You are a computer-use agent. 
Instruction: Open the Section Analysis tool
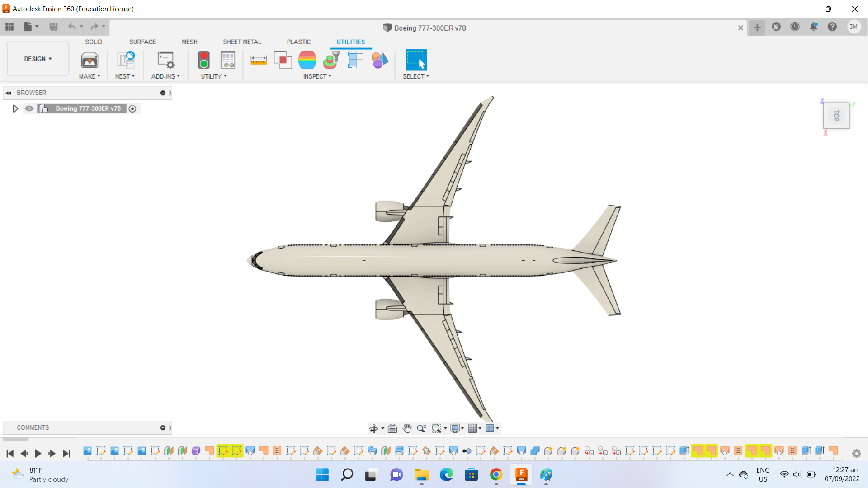click(x=356, y=60)
